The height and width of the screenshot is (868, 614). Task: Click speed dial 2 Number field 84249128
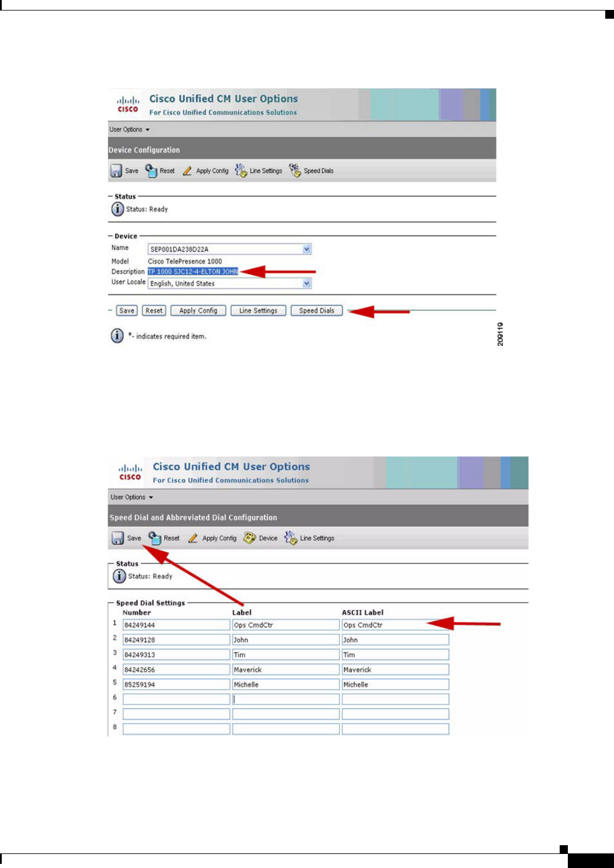click(176, 640)
